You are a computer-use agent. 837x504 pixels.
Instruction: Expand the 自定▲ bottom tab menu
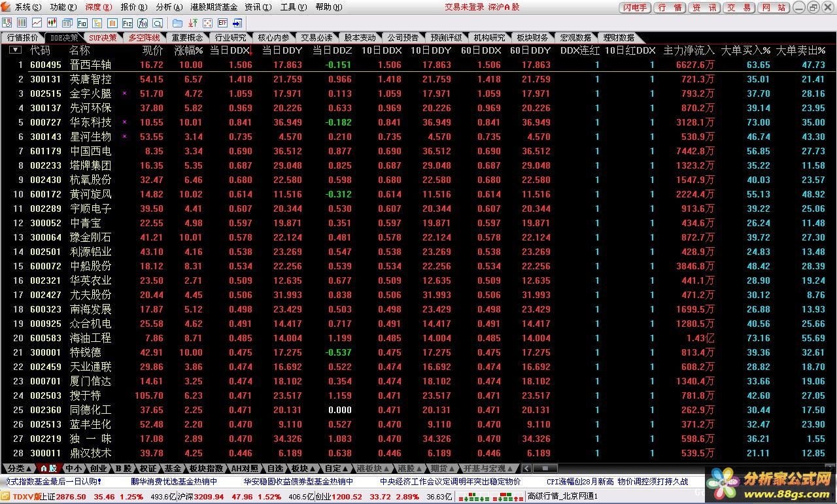coord(337,469)
